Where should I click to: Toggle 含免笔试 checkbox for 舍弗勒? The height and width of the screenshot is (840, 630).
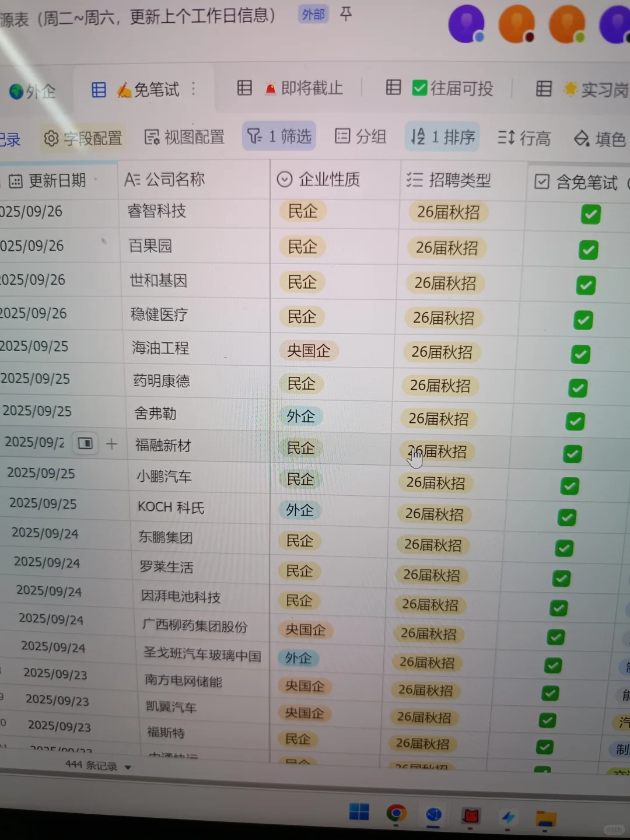[575, 421]
